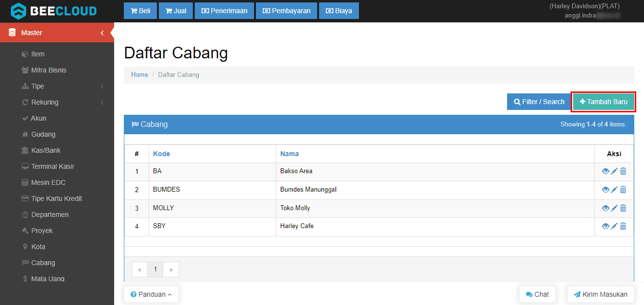Open the Jual sales menu
The width and height of the screenshot is (644, 305).
pyautogui.click(x=176, y=11)
